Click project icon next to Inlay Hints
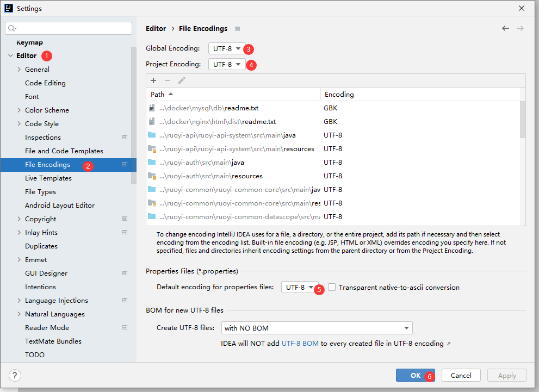 pyautogui.click(x=125, y=232)
